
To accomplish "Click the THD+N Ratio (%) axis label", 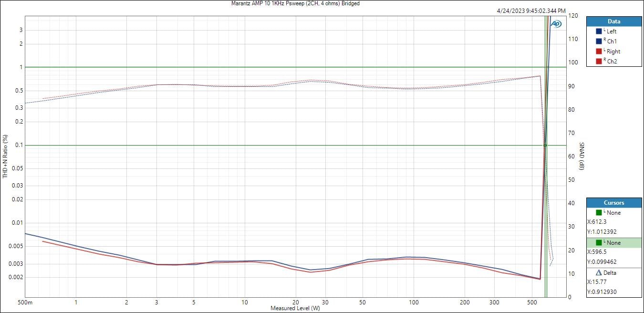I will click(6, 156).
